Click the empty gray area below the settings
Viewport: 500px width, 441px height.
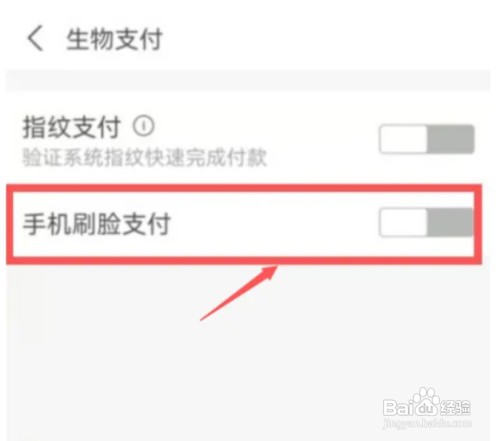click(x=248, y=350)
